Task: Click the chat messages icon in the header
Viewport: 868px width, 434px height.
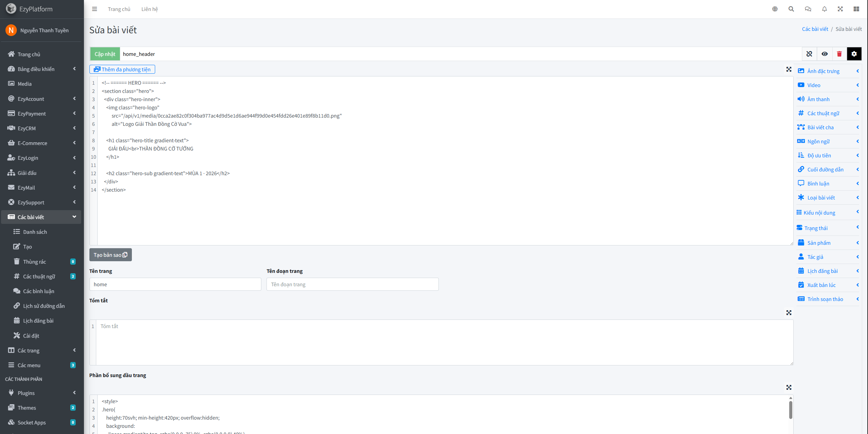Action: (x=808, y=9)
